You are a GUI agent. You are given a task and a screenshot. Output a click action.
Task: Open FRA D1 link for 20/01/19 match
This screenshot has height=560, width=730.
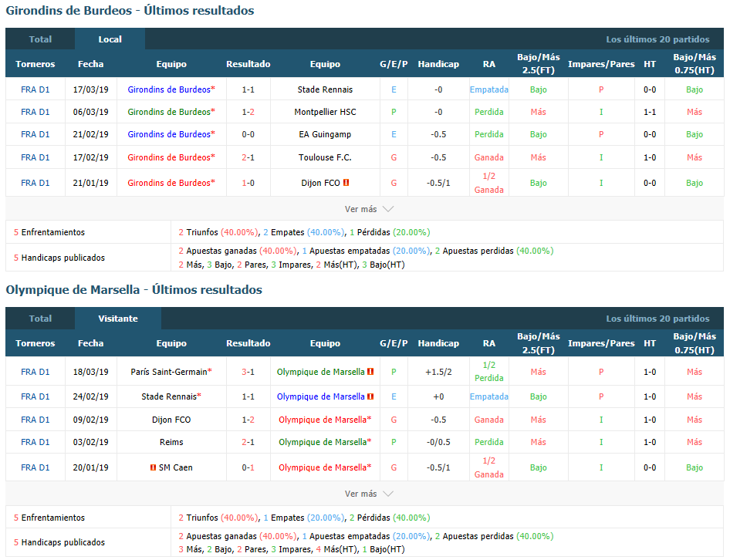pyautogui.click(x=35, y=467)
